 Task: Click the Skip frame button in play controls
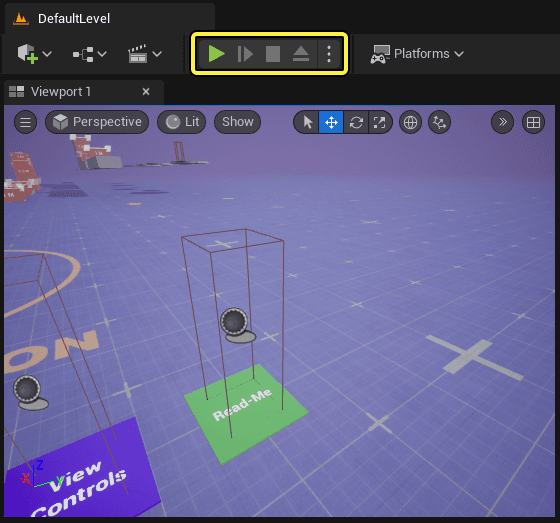[245, 54]
